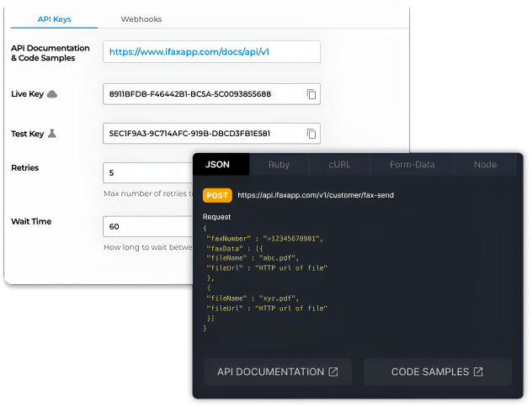Click the "Max number of retries" hint text
This screenshot has width=532, height=407.
[148, 193]
